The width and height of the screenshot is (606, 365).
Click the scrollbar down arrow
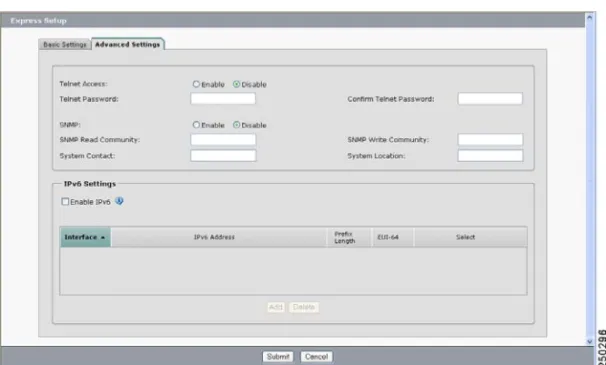coord(589,341)
